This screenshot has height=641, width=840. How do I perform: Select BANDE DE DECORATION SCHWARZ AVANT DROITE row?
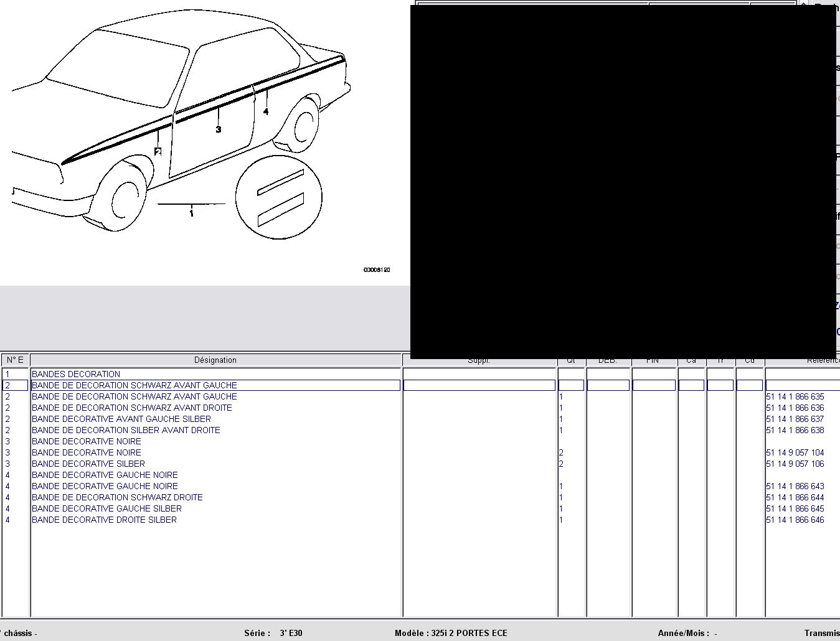131,408
